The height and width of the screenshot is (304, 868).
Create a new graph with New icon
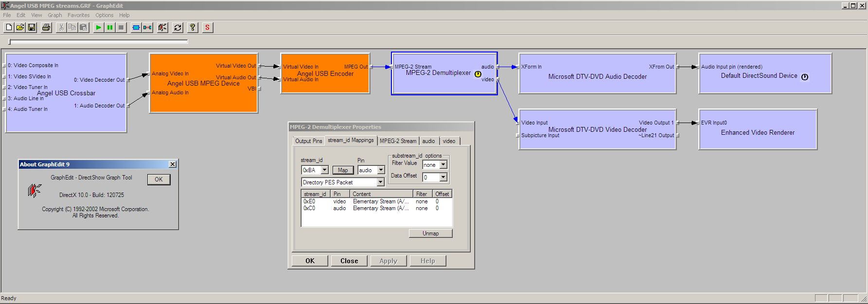9,27
